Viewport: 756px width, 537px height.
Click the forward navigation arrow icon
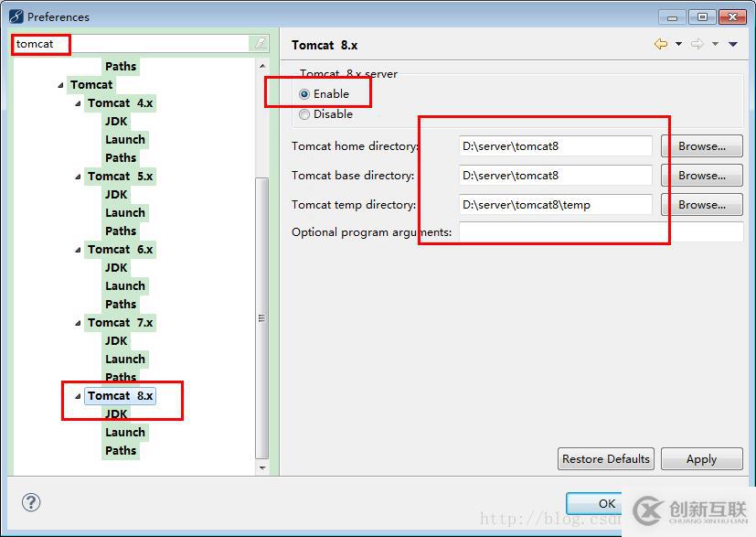pyautogui.click(x=697, y=45)
